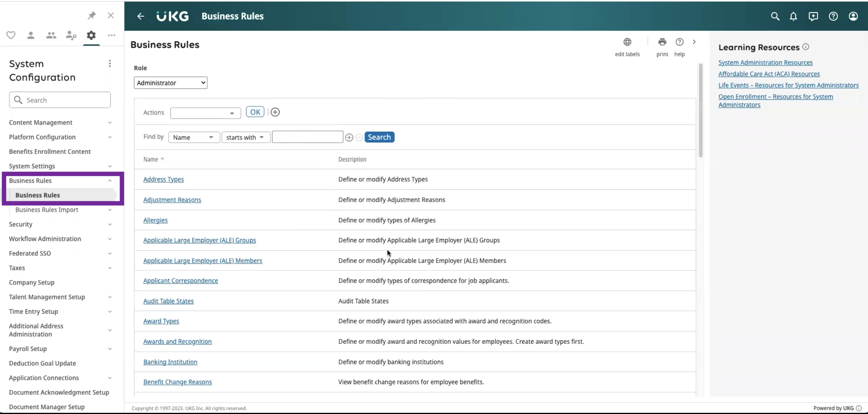
Task: Click the notifications bell icon
Action: point(793,16)
